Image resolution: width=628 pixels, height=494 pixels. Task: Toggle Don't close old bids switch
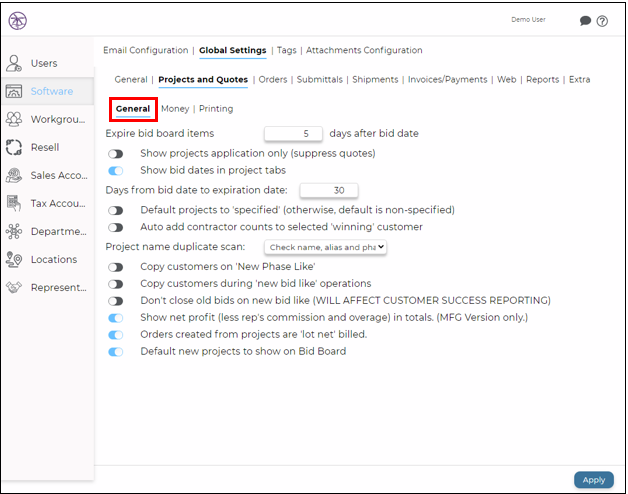(x=115, y=301)
